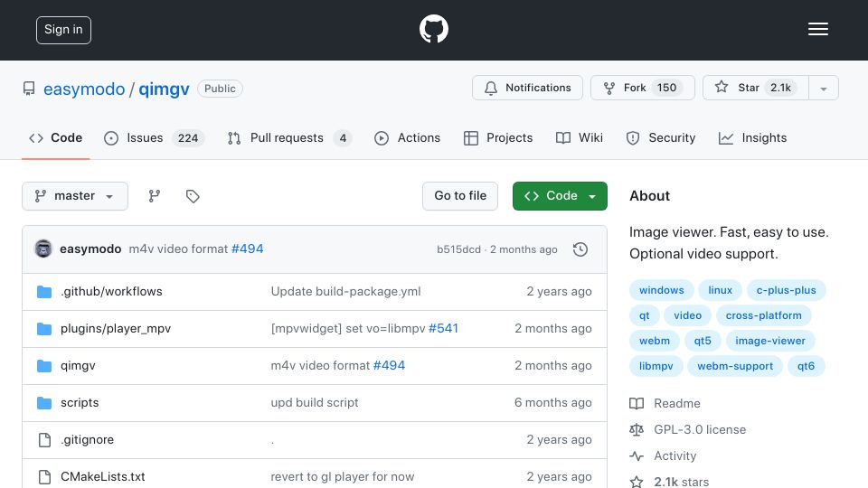Switch to the Code tab

click(x=56, y=137)
